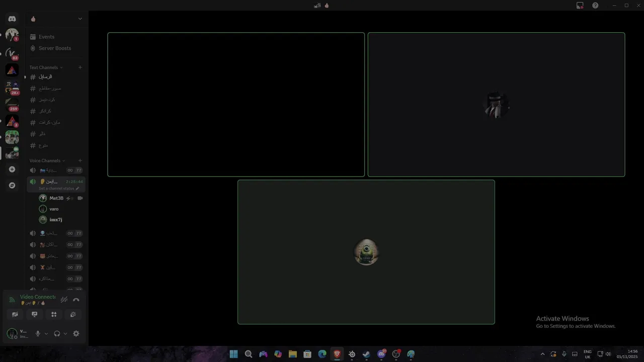Open the Inbox icon in title bar
644x362 pixels.
(x=580, y=5)
